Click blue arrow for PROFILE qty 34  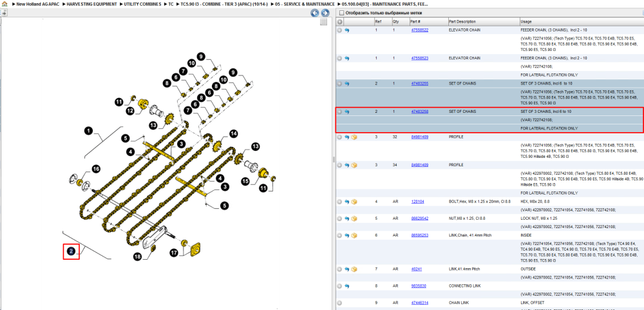coord(346,165)
